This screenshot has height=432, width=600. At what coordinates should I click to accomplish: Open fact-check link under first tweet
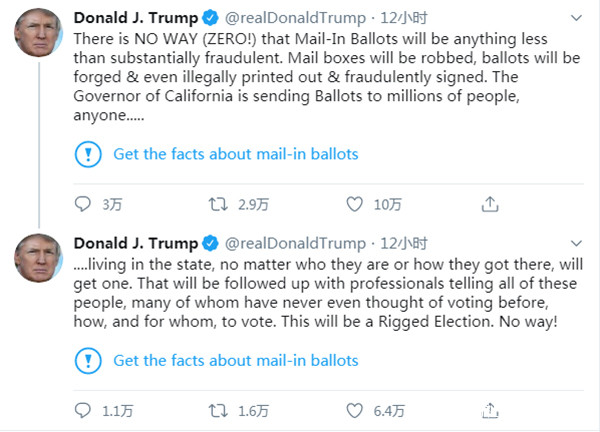[235, 155]
